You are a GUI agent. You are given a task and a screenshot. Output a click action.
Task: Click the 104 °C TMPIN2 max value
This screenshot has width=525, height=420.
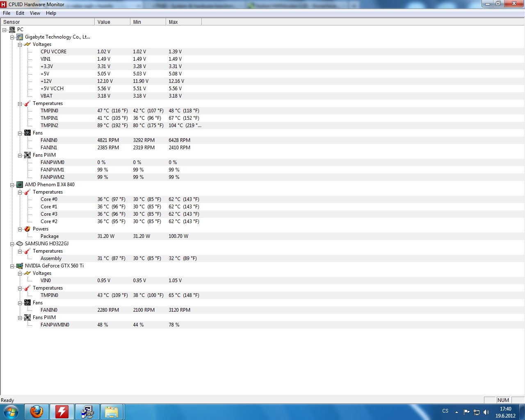coord(185,126)
